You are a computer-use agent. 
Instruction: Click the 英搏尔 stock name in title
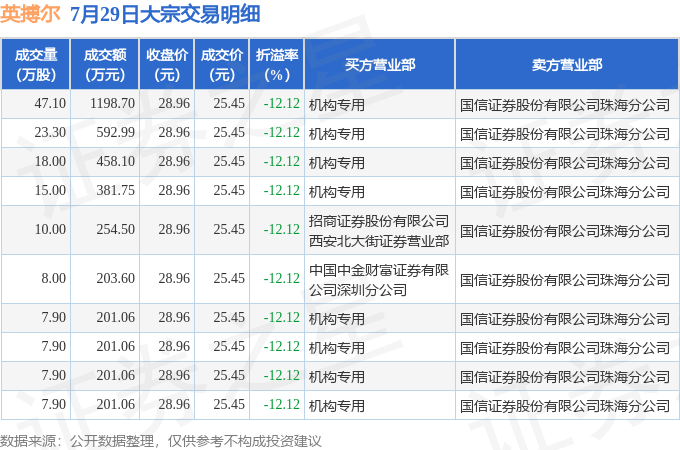tap(30, 14)
